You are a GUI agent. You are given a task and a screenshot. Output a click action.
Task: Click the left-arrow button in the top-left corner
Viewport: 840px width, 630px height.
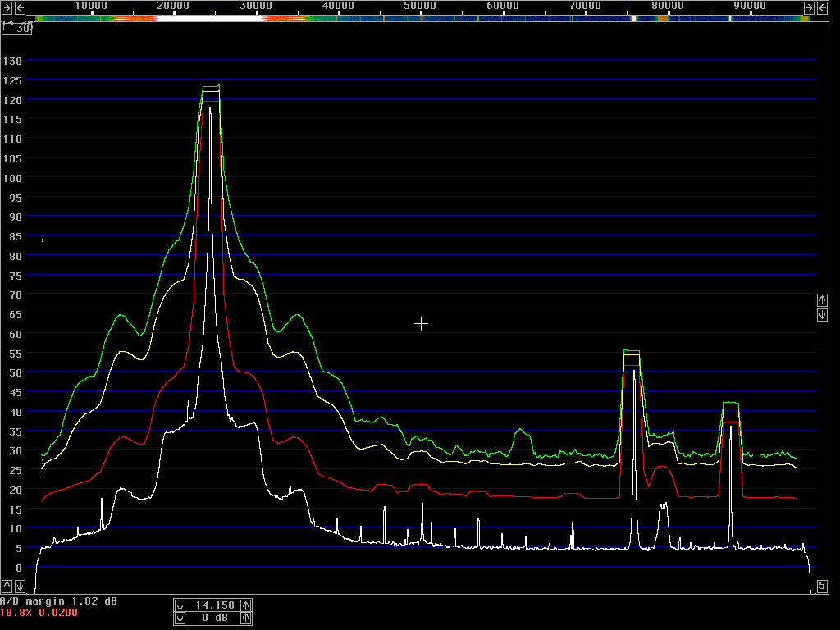coord(20,7)
